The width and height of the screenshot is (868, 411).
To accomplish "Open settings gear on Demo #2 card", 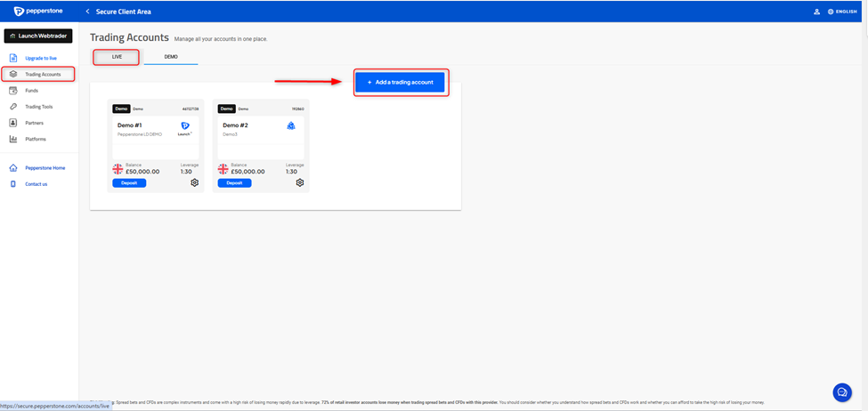I will click(300, 182).
